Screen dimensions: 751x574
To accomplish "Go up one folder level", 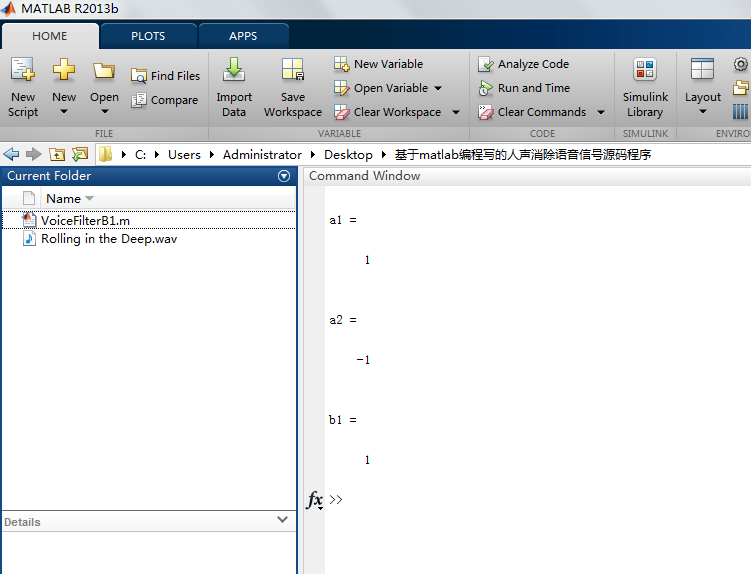I will 57,154.
